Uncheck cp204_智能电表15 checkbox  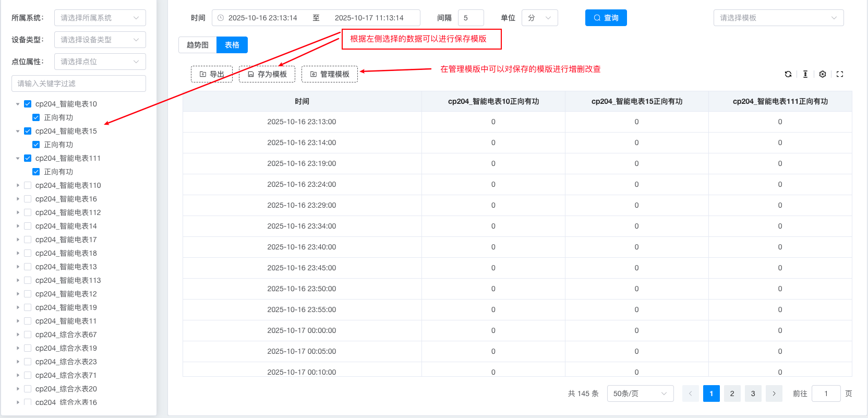pyautogui.click(x=28, y=131)
